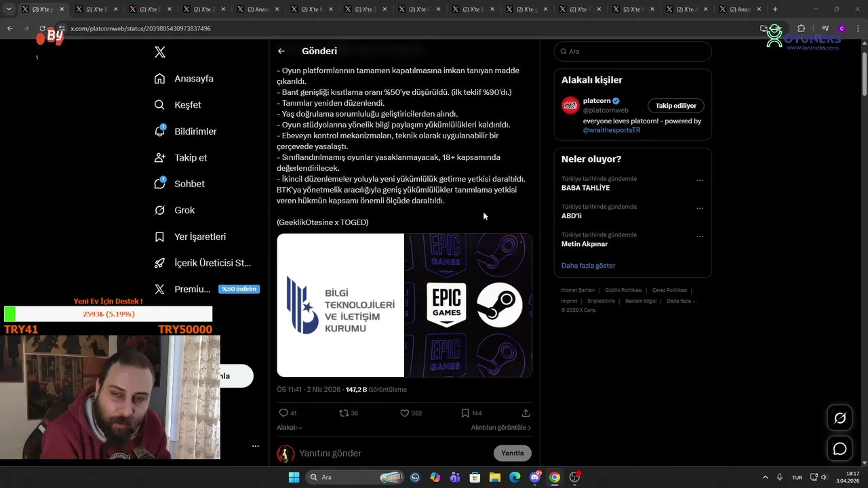Screen dimensions: 868x488
Task: Expand the Daha fazla footer menu
Action: pos(682,301)
